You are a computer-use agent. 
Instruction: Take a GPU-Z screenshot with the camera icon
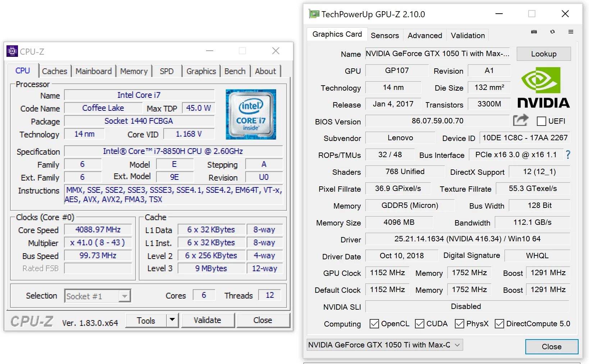[x=534, y=32]
